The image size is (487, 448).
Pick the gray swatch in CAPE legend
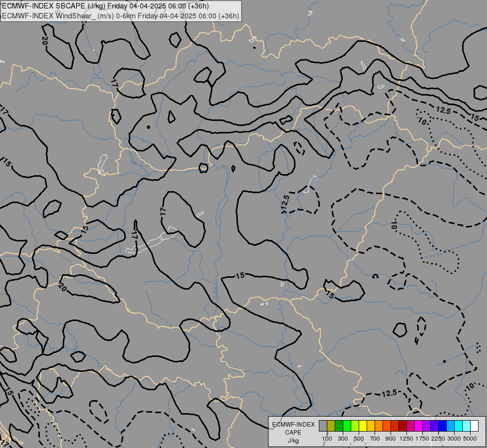coord(323,426)
